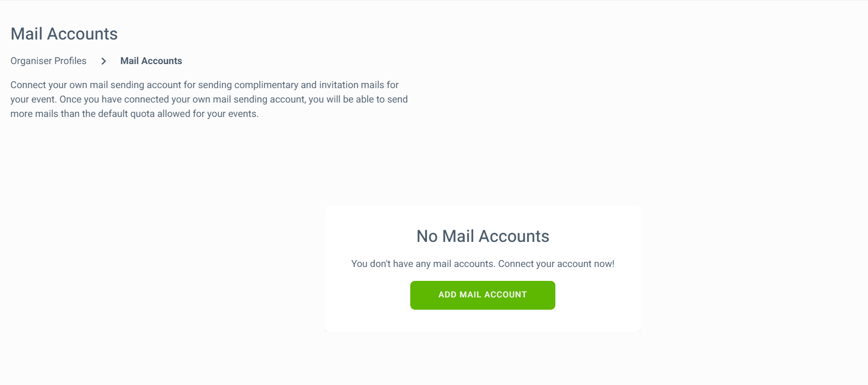Screen dimensions: 868x385
Task: Click description line starting "more mails than"
Action: [134, 114]
